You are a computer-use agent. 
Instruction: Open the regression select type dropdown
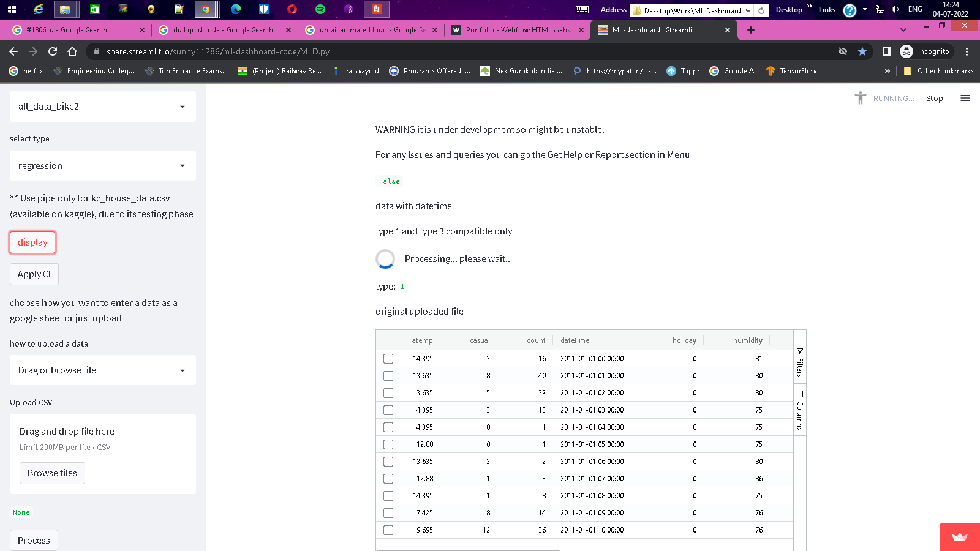pyautogui.click(x=103, y=166)
